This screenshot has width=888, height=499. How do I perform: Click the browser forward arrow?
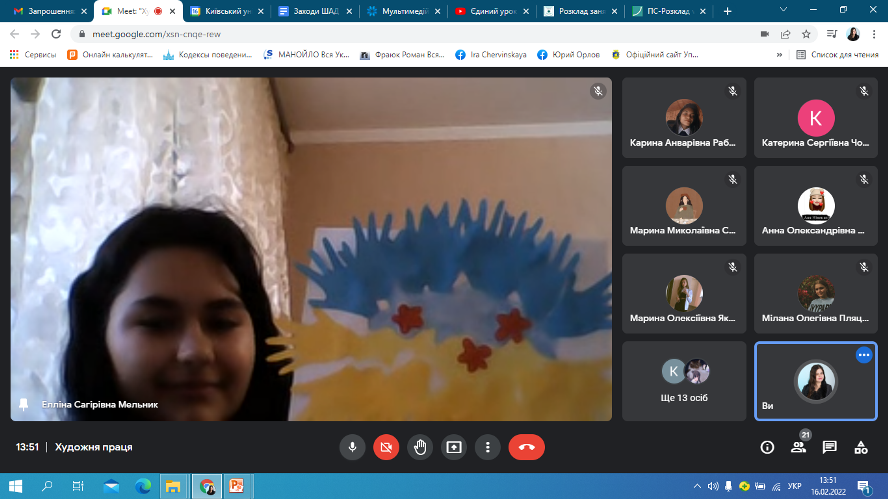[35, 34]
